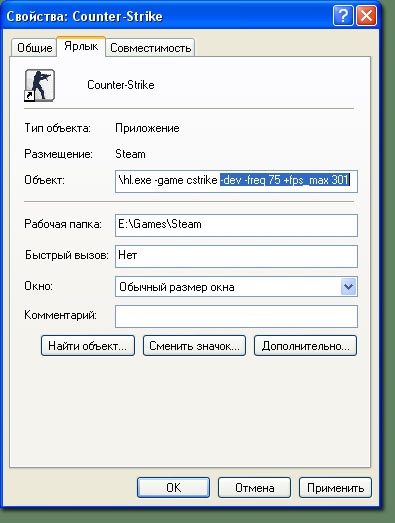Close the Counter-Strike properties dialog
395x523 pixels.
[366, 15]
